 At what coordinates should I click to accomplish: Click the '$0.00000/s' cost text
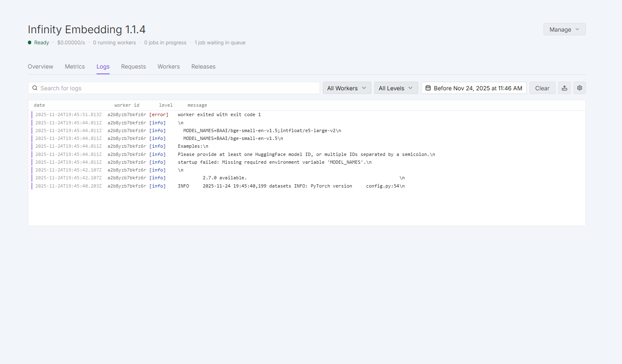click(71, 43)
